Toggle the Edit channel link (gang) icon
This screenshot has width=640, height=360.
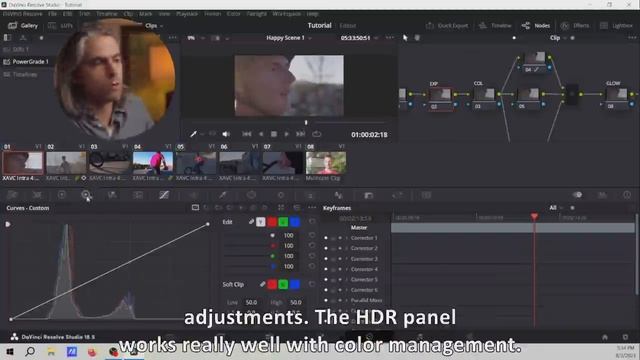[251, 222]
